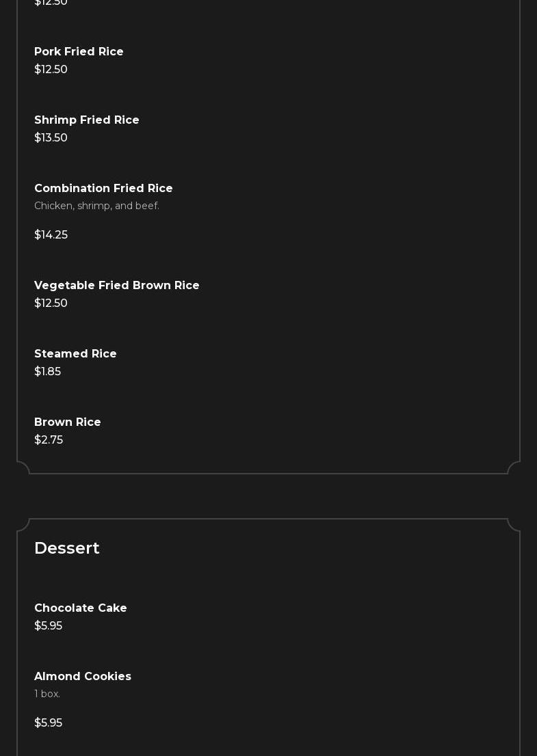The height and width of the screenshot is (756, 537).
Task: Open the Shrimp Fried Rice item
Action: (87, 120)
